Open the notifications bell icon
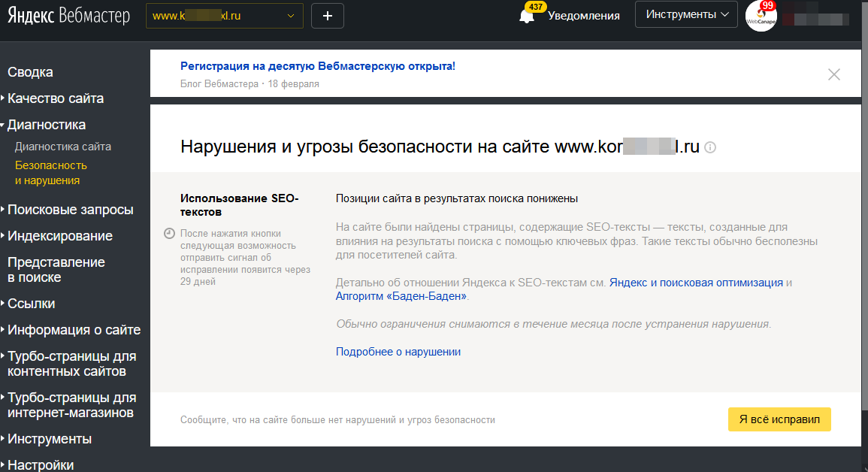The image size is (868, 472). pyautogui.click(x=527, y=17)
